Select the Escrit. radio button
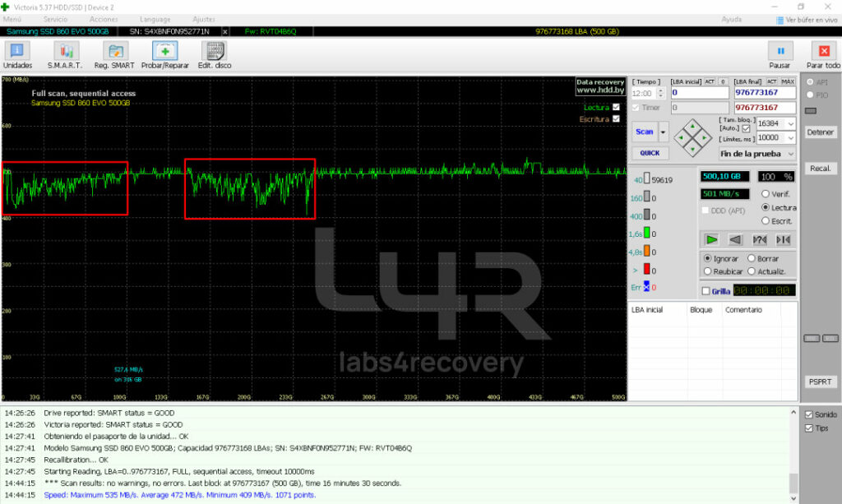Image resolution: width=842 pixels, height=504 pixels. click(x=766, y=220)
